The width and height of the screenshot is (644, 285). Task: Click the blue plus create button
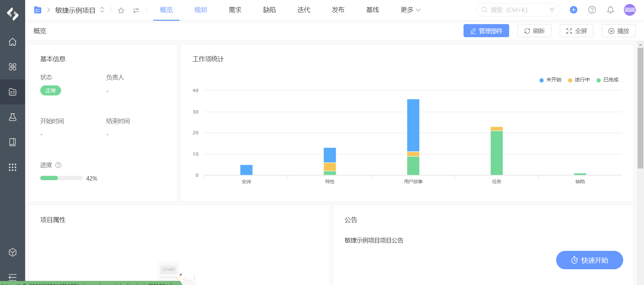574,10
